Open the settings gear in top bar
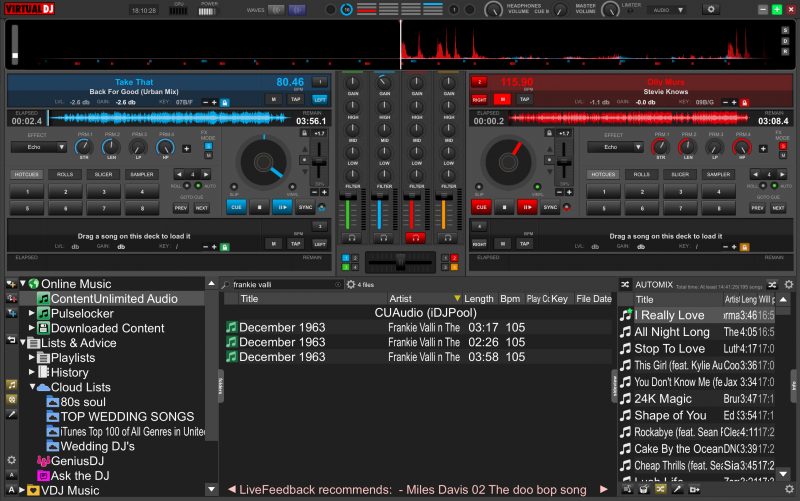The image size is (800, 501). pyautogui.click(x=711, y=9)
